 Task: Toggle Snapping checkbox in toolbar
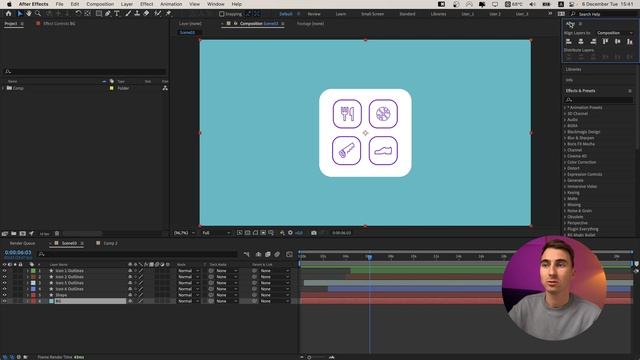pos(222,14)
